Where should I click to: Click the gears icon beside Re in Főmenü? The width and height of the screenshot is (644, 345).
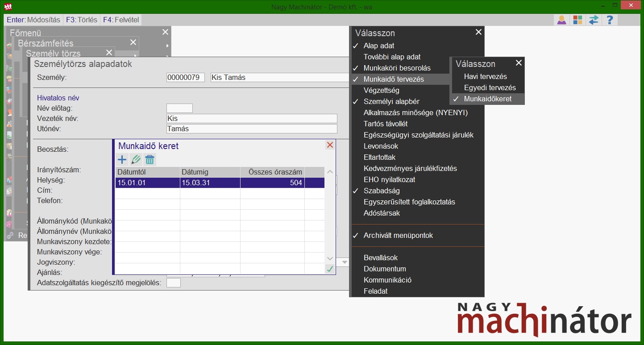[10, 235]
